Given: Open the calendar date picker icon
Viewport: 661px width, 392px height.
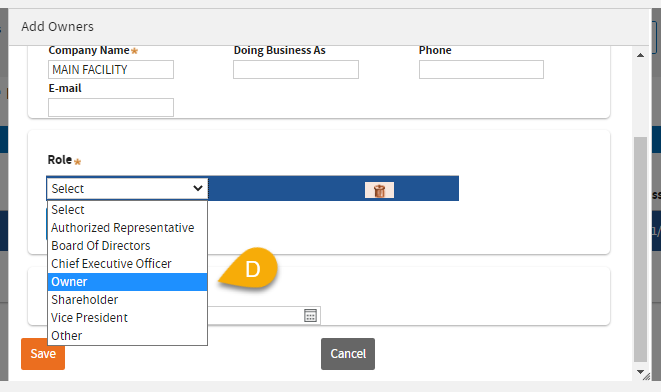Looking at the screenshot, I should 310,315.
